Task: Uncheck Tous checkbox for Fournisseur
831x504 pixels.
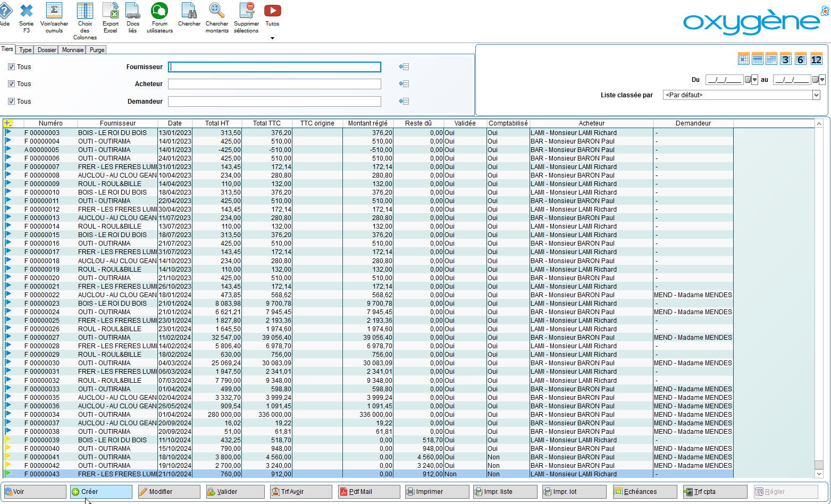Action: [x=11, y=67]
